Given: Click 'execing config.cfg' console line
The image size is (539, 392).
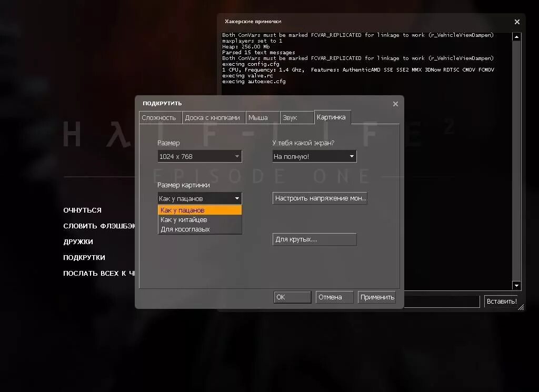Looking at the screenshot, I should (251, 64).
